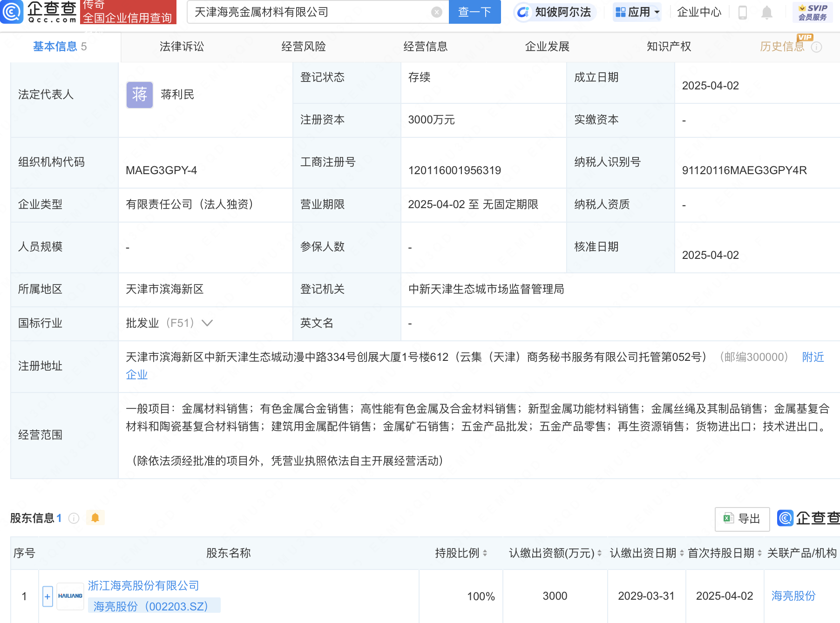Screen dimensions: 840x623
Task: Expand shareholder row with plus icon
Action: 47,596
